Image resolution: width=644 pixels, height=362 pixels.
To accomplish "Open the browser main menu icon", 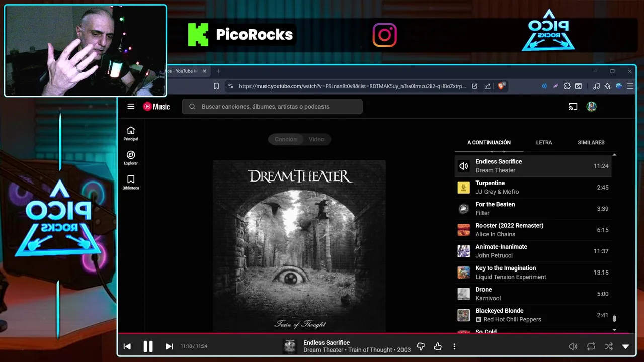I will 630,86.
